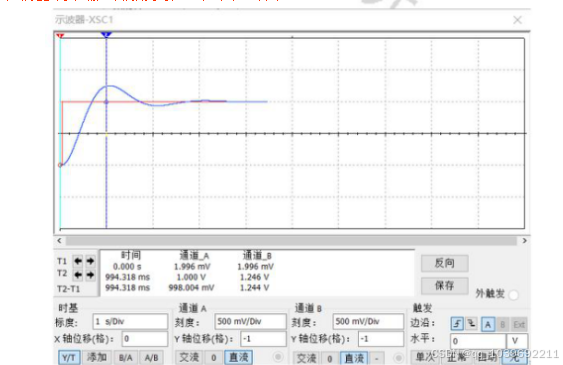This screenshot has width=563, height=365.
Task: Click channel A Y轴位移 field
Action: [x=263, y=339]
